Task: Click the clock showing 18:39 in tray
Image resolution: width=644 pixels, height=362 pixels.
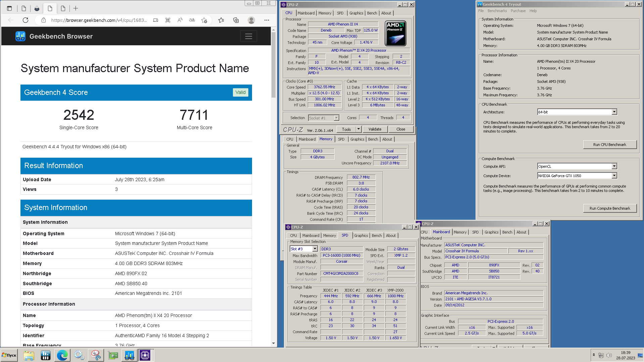Action: tap(626, 353)
